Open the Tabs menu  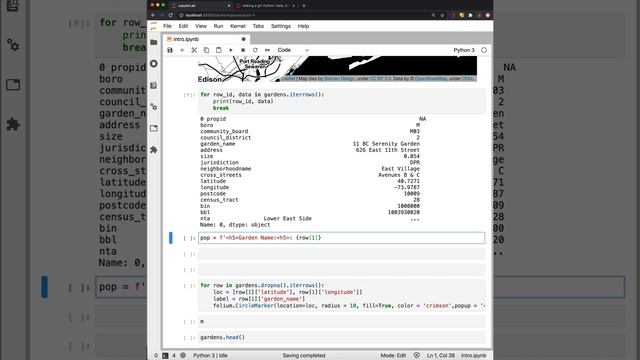[x=258, y=26]
